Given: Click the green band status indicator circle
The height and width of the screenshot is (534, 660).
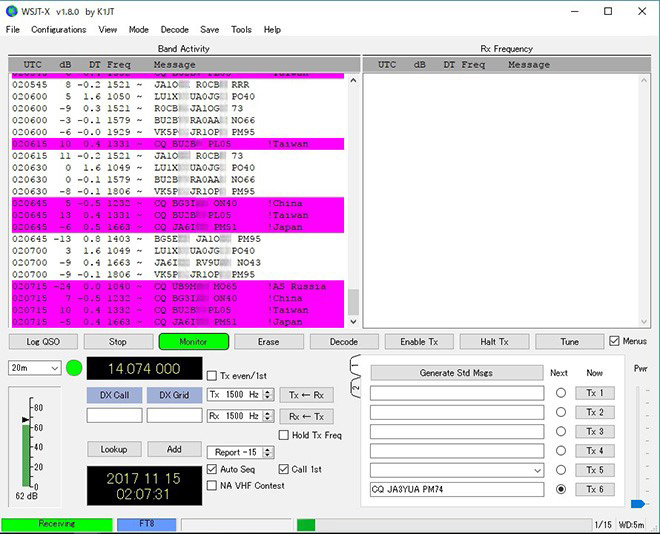Looking at the screenshot, I should (x=73, y=368).
